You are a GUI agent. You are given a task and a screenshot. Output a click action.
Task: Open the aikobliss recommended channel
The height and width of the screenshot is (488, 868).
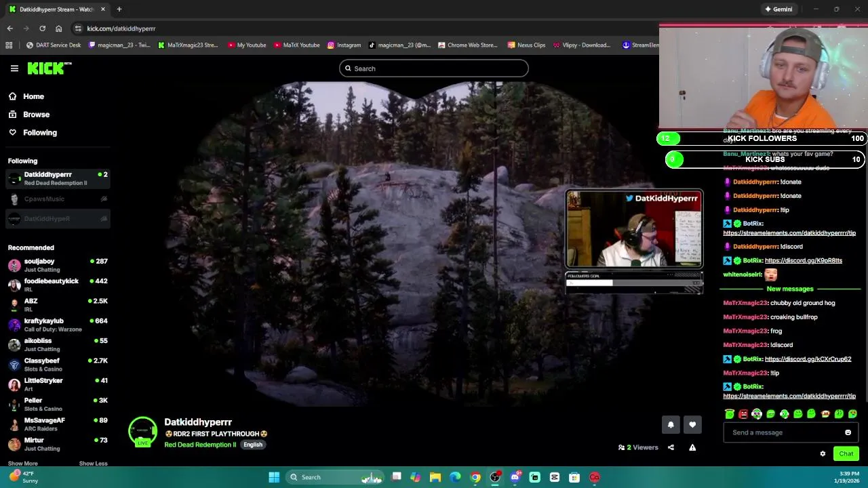[x=58, y=344]
